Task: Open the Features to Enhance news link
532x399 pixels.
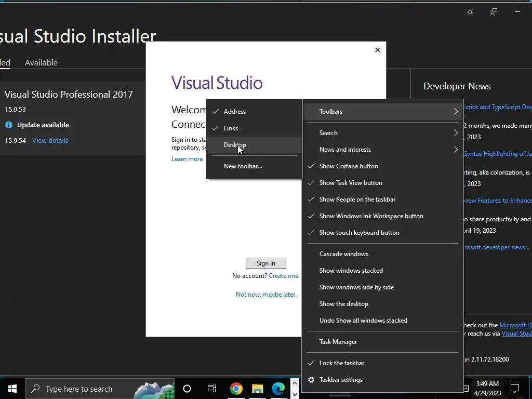Action: tap(497, 201)
